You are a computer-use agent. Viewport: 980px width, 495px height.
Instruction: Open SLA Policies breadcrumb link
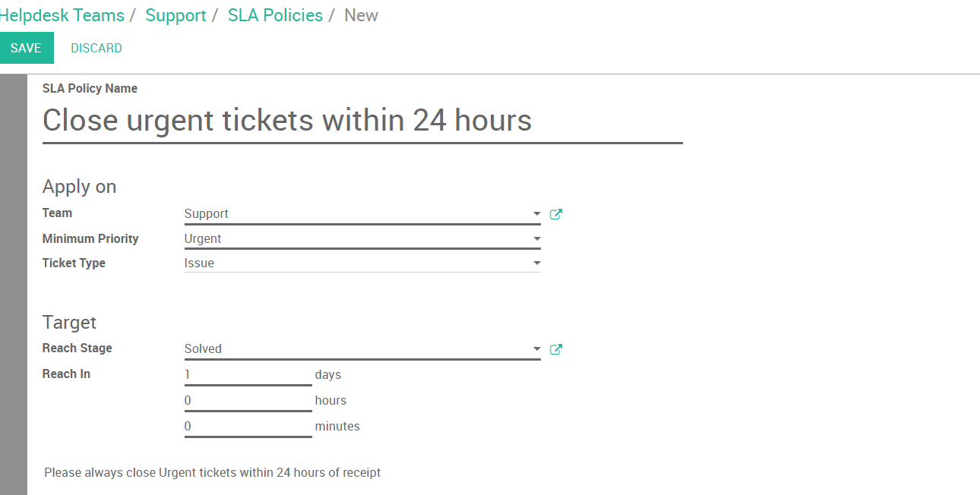[x=275, y=15]
